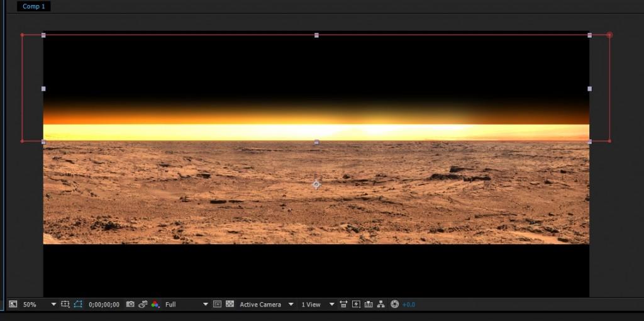Take a snapshot with the camera icon
Screen dimensions: 644x321
(130, 305)
